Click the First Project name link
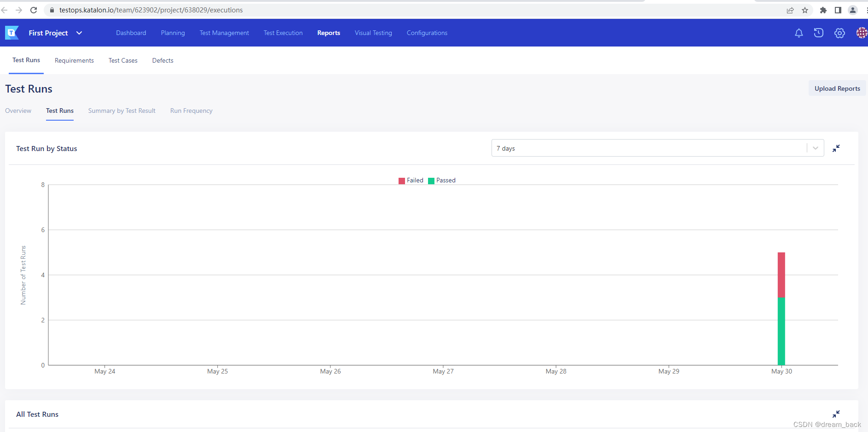868x432 pixels. click(x=48, y=33)
